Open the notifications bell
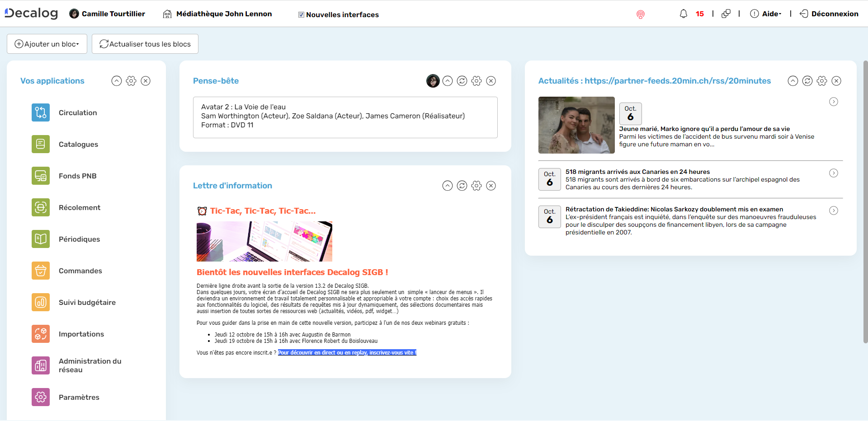The height and width of the screenshot is (421, 868). 684,14
